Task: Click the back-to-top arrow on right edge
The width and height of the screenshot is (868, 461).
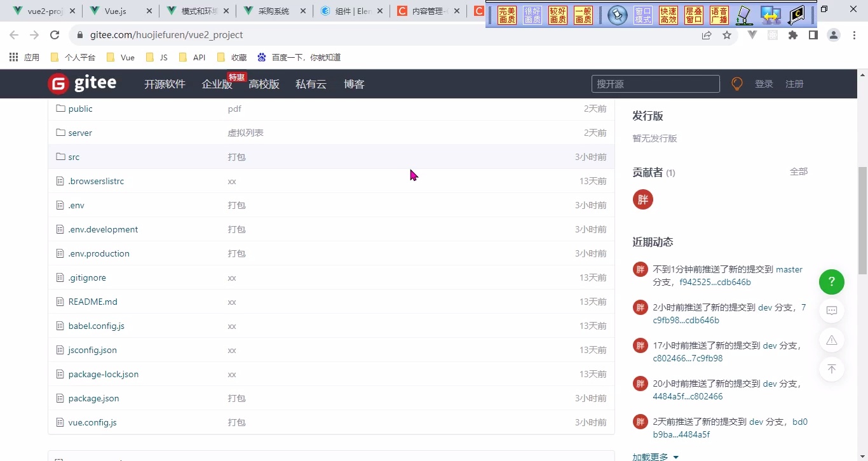Action: [x=831, y=369]
